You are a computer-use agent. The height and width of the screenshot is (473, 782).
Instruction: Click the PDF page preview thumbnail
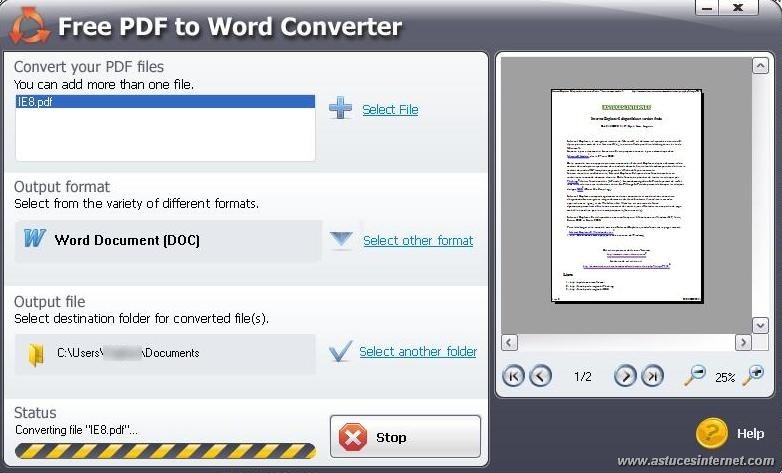626,195
